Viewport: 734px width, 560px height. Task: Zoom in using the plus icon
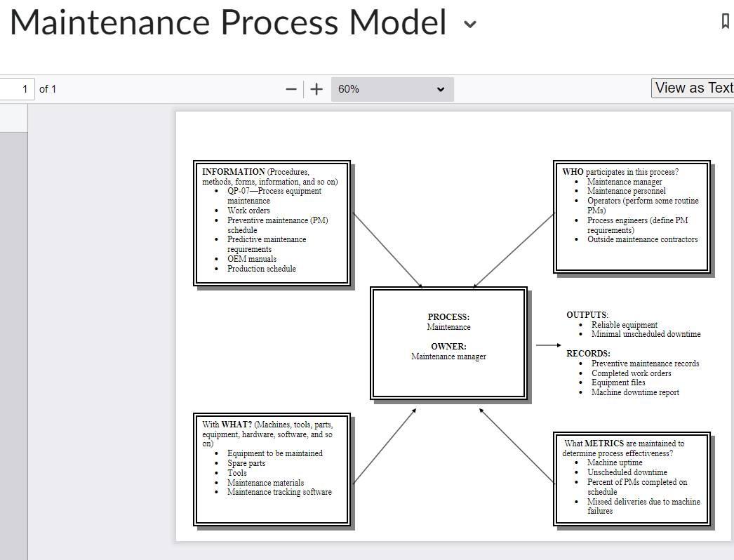[316, 88]
